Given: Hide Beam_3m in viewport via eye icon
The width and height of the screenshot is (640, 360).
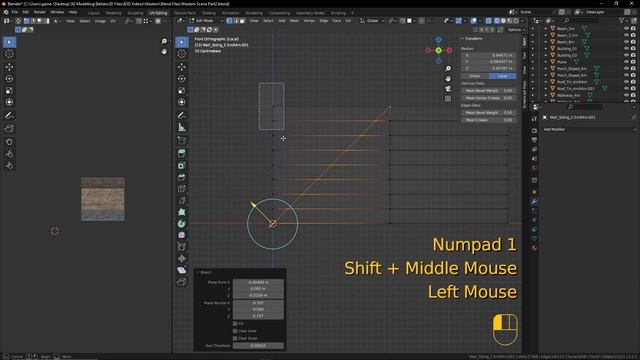Looking at the screenshot, I should pos(626,29).
